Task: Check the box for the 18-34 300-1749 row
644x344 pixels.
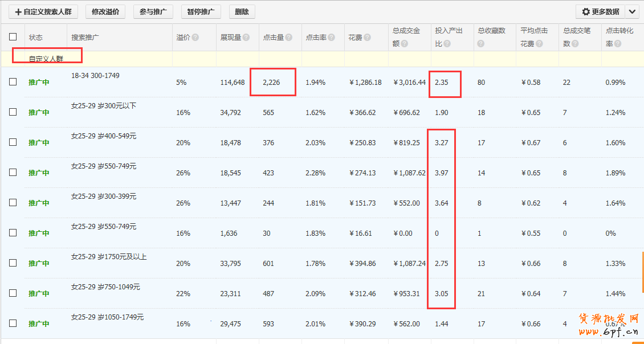Action: 13,82
